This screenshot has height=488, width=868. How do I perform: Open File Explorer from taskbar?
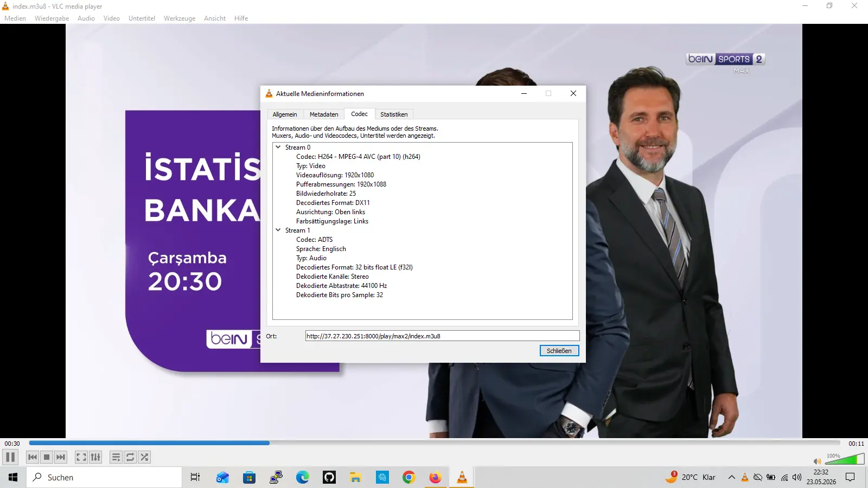(355, 477)
